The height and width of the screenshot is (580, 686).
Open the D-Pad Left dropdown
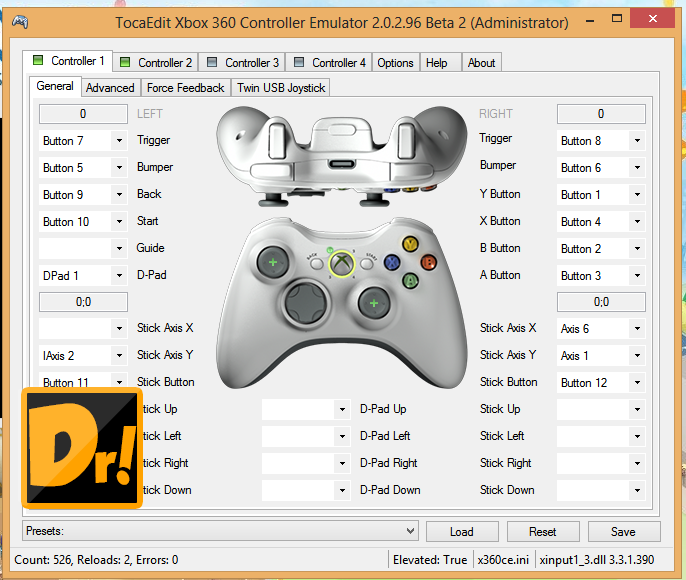click(306, 437)
